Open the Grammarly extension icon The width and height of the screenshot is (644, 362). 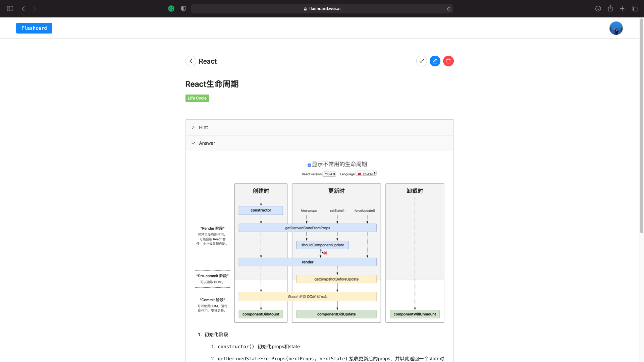point(171,9)
